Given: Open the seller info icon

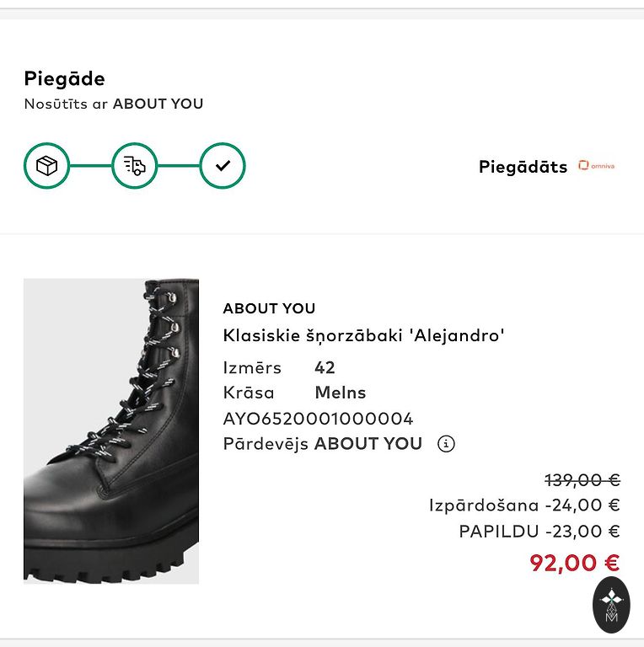Looking at the screenshot, I should (x=446, y=444).
